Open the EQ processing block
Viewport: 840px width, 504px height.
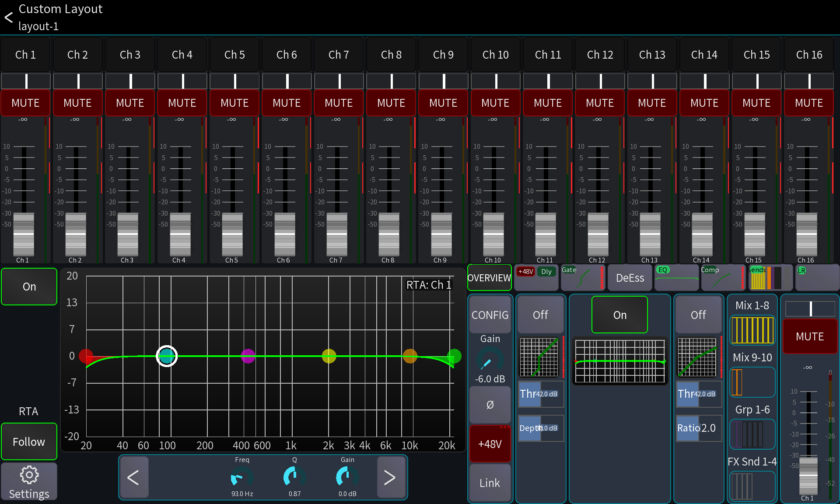676,277
